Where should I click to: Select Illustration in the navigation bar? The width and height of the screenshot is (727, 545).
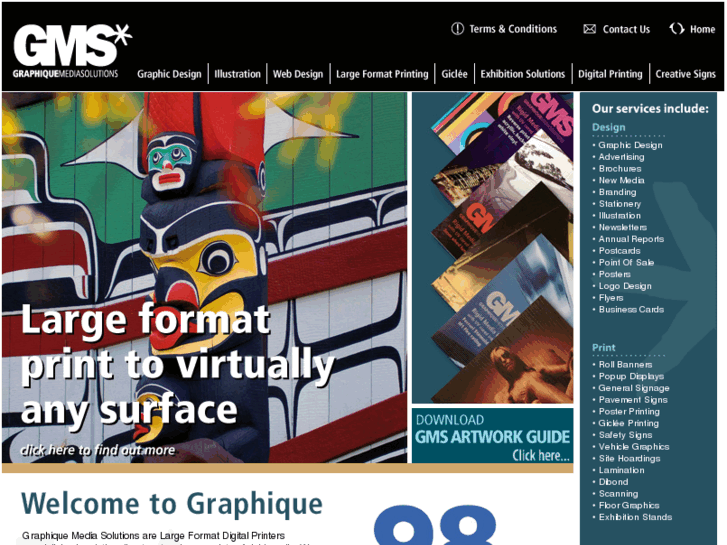click(237, 74)
